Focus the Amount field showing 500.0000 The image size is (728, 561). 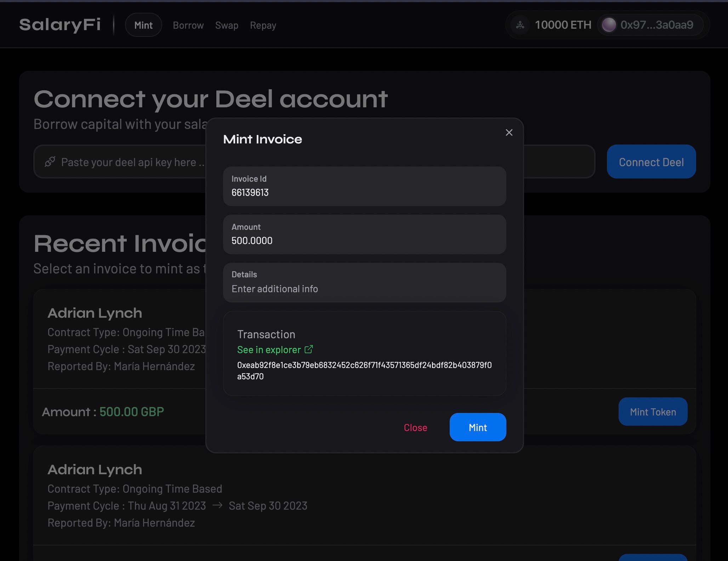(364, 234)
